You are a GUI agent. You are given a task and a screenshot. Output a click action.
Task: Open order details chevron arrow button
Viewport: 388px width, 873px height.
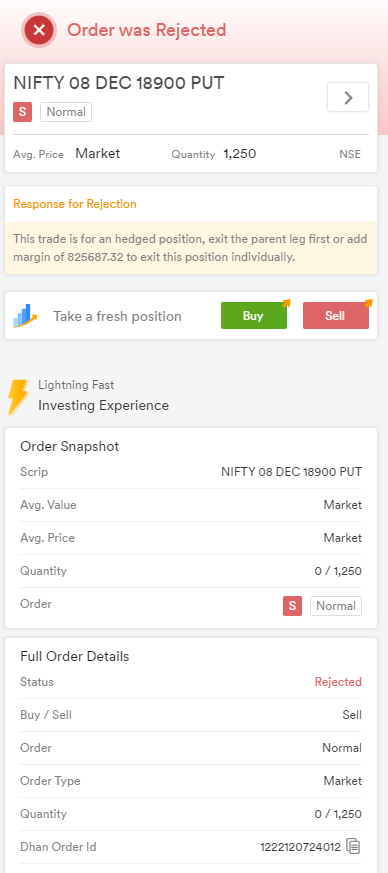pos(348,97)
